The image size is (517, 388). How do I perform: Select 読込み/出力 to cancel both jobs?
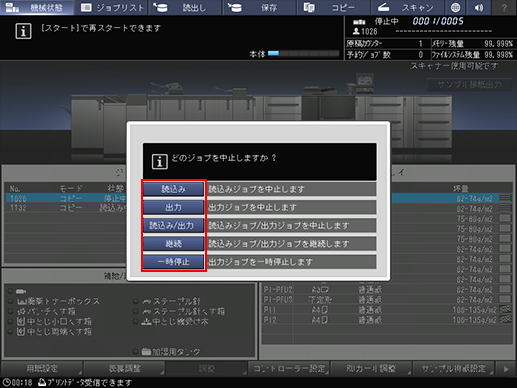173,225
